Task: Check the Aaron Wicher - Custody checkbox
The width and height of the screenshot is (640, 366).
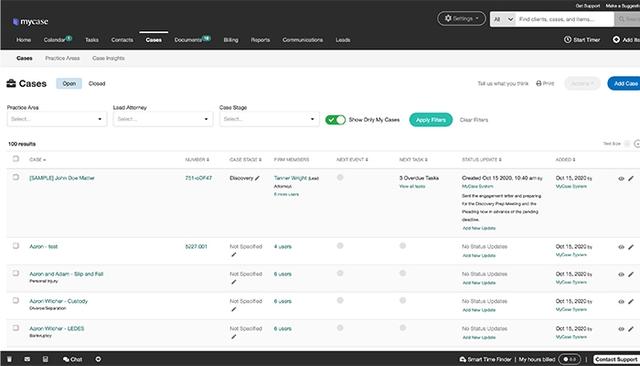Action: click(16, 300)
